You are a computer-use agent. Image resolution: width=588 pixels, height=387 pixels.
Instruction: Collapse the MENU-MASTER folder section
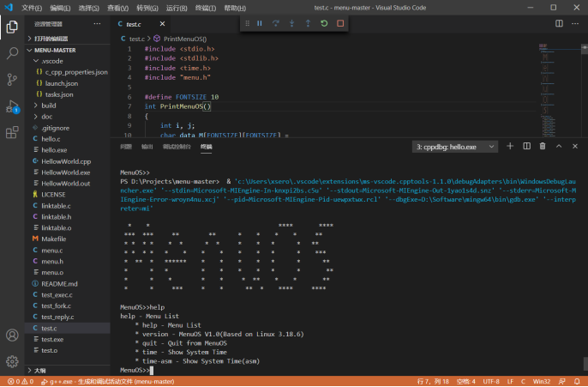[56, 50]
